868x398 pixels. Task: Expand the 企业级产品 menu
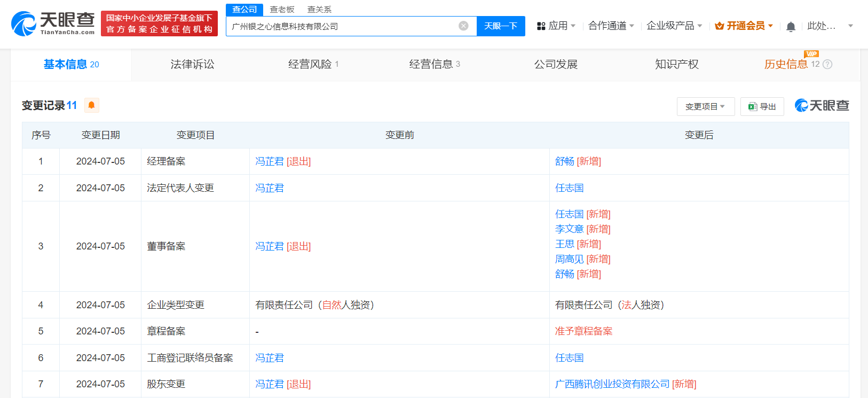674,26
